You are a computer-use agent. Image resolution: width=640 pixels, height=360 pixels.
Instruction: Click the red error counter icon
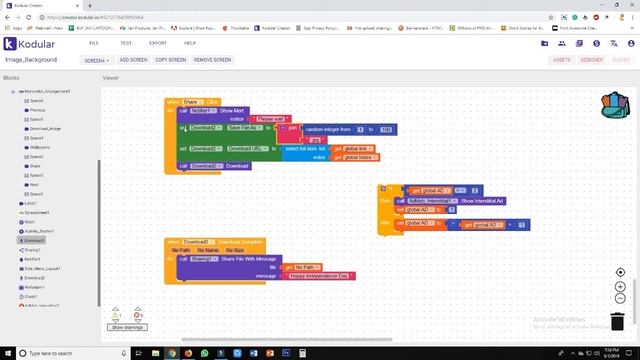[138, 315]
